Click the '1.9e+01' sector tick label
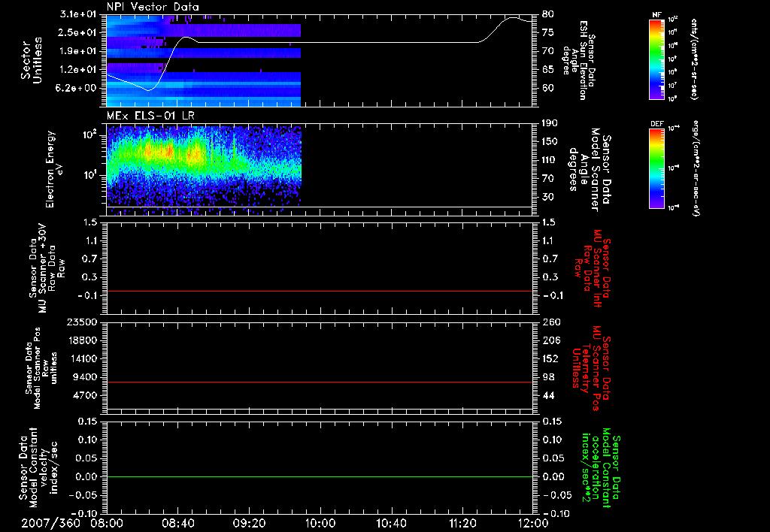Image resolution: width=770 pixels, height=532 pixels. [78, 51]
